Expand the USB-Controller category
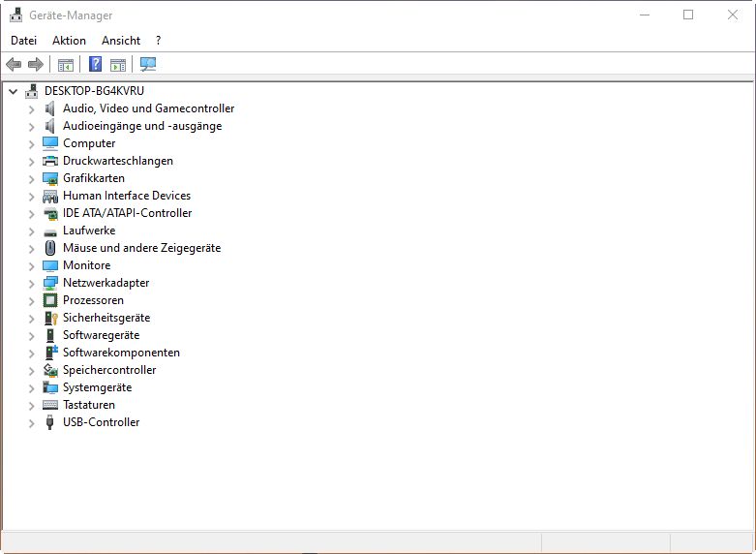The width and height of the screenshot is (756, 554). [x=31, y=423]
